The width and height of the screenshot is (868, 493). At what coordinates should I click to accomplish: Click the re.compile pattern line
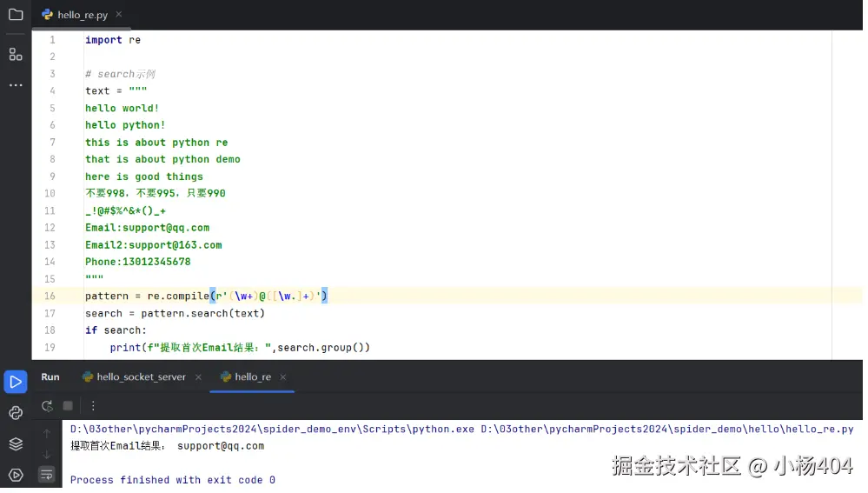coord(207,296)
